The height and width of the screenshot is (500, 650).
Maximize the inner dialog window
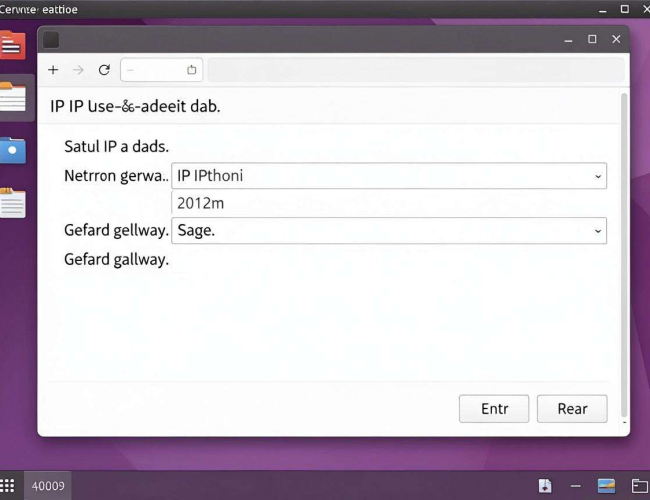click(x=592, y=39)
